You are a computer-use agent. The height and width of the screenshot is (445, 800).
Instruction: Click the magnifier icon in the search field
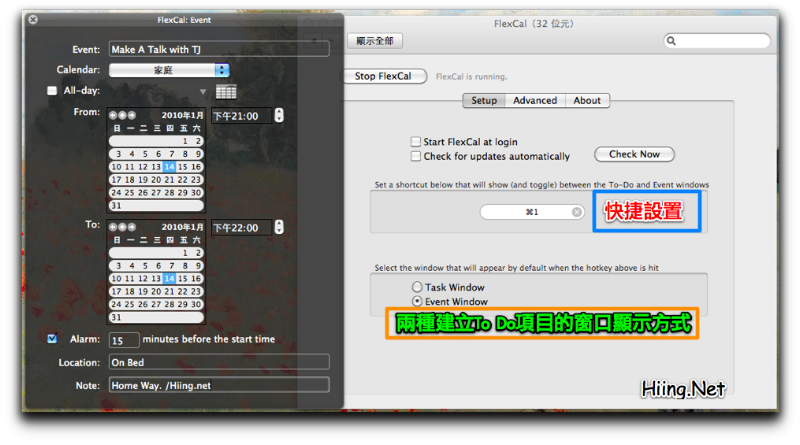[671, 41]
